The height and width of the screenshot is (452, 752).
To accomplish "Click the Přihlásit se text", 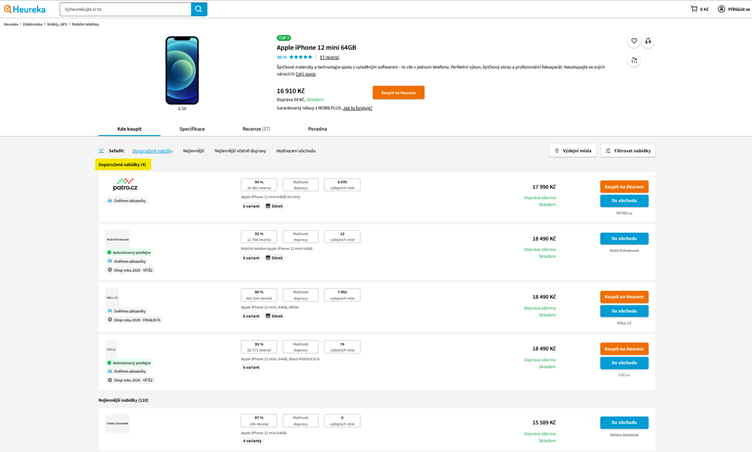I will 739,9.
